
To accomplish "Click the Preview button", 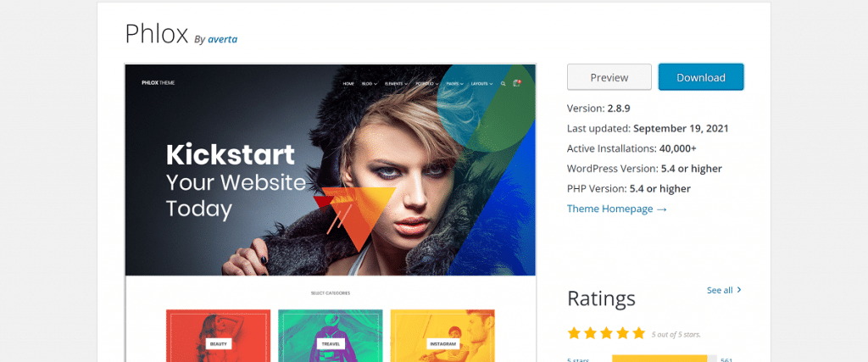I will [x=609, y=77].
